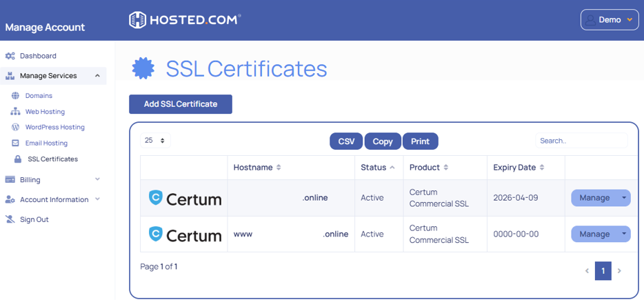This screenshot has height=300, width=644.
Task: Click the Domains globe icon
Action: pos(15,96)
